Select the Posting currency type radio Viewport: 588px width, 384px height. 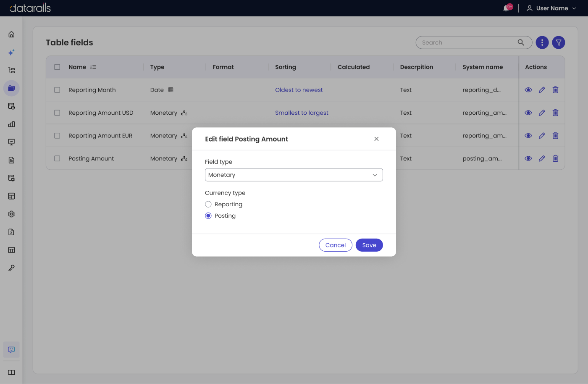click(x=208, y=216)
